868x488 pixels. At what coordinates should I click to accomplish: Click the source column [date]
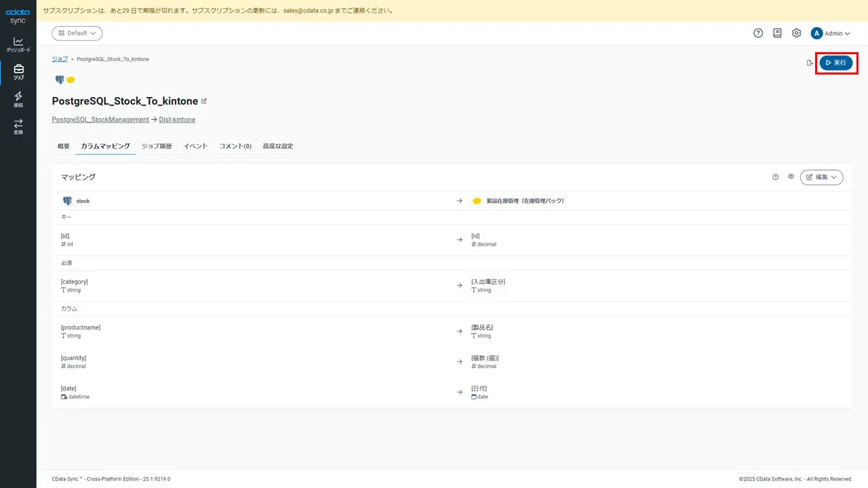(68, 388)
